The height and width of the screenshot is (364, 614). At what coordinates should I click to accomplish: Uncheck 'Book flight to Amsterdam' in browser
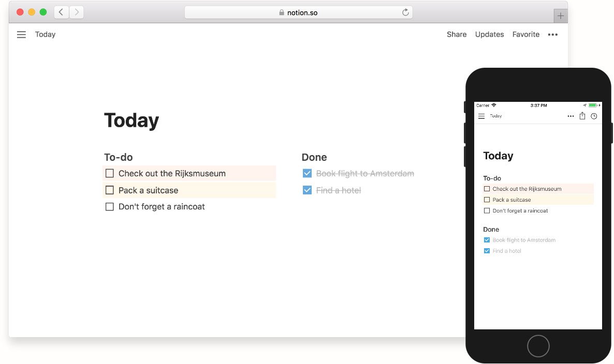click(x=308, y=173)
